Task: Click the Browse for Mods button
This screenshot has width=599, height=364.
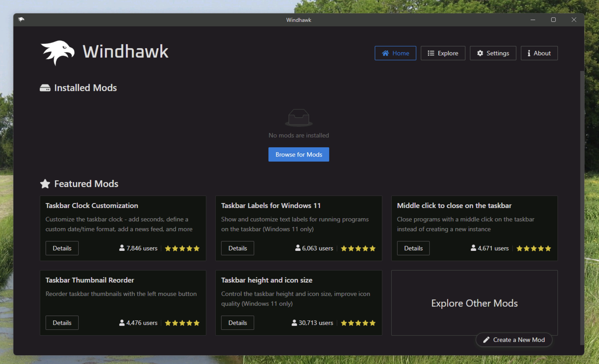Action: pyautogui.click(x=299, y=154)
